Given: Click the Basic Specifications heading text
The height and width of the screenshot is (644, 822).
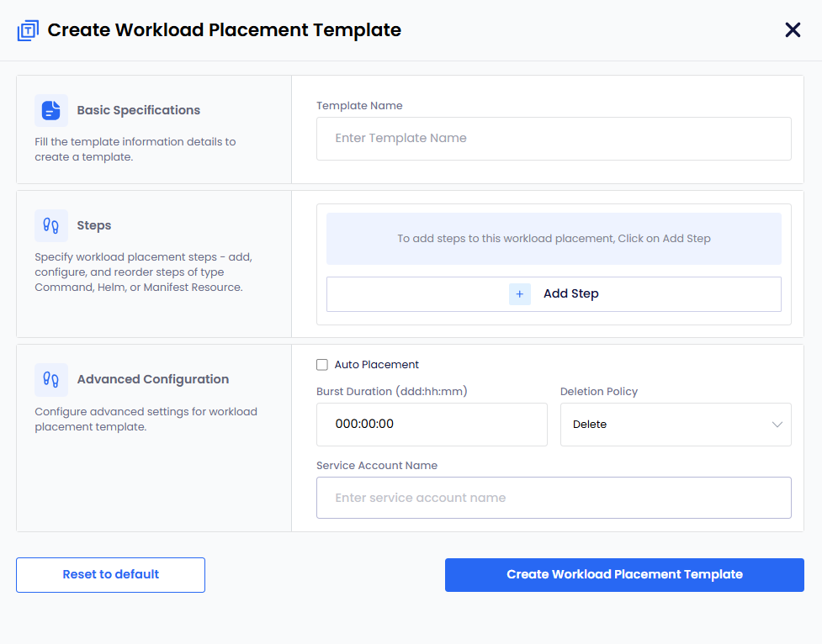Looking at the screenshot, I should pos(139,110).
